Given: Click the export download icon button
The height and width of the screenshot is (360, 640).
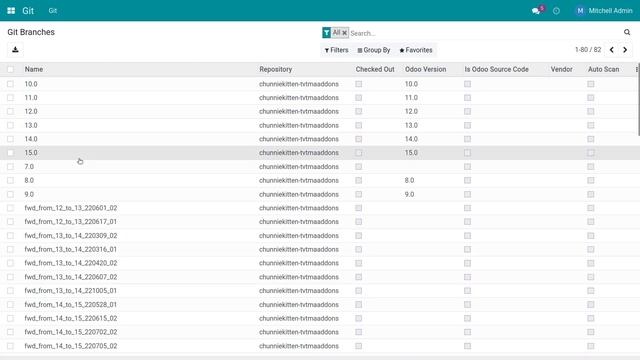Looking at the screenshot, I should (x=15, y=50).
